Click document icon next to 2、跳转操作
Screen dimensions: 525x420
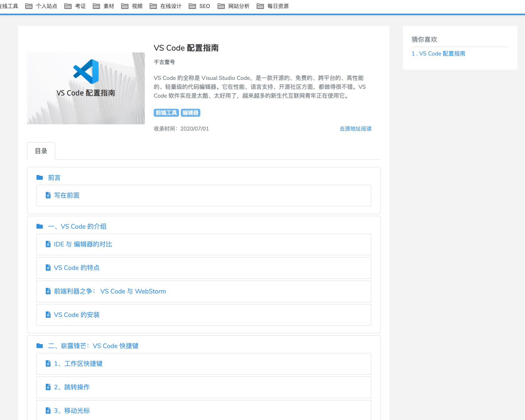(48, 387)
